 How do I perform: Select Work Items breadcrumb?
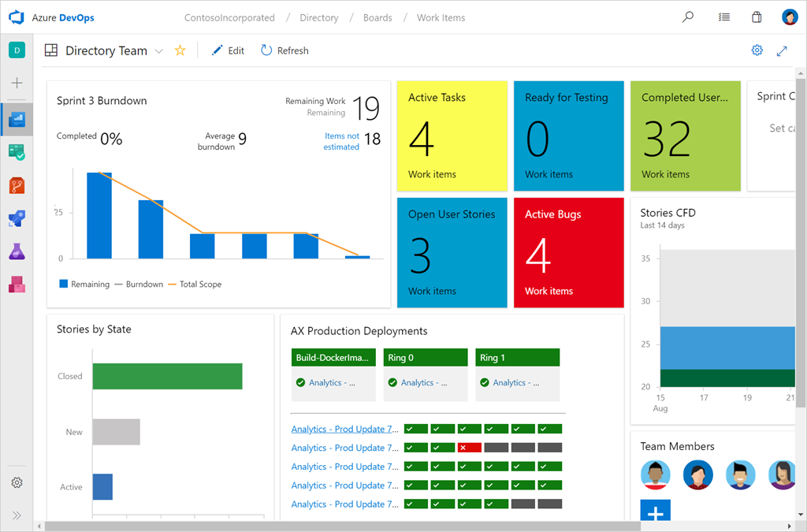[x=441, y=17]
